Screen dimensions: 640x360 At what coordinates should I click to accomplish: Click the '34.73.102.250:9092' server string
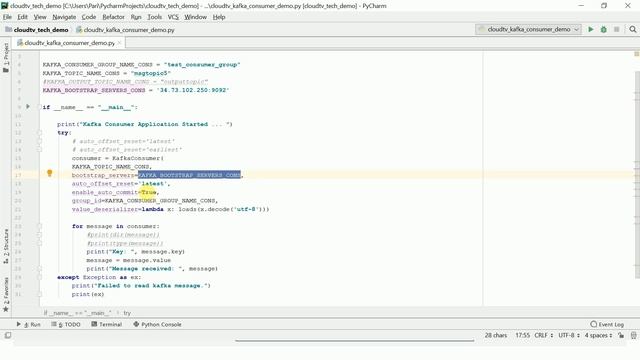[x=193, y=90]
